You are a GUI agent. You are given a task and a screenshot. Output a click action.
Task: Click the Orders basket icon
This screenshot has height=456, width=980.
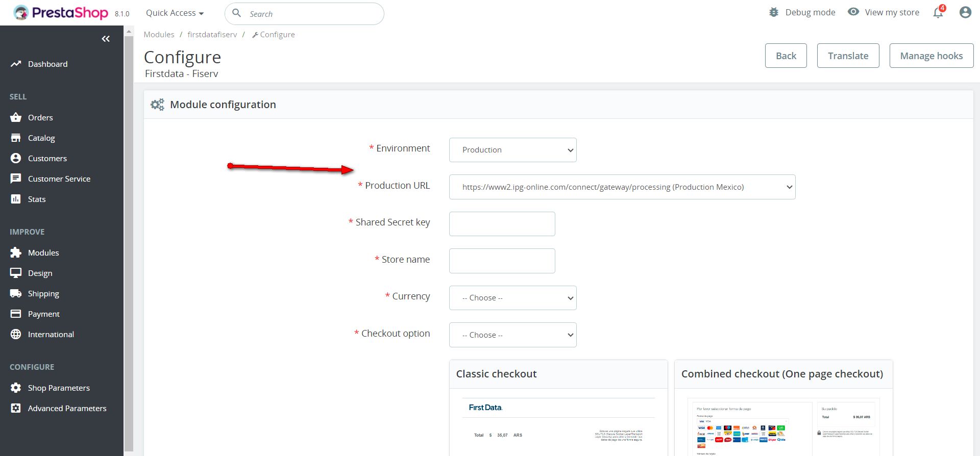pos(16,118)
